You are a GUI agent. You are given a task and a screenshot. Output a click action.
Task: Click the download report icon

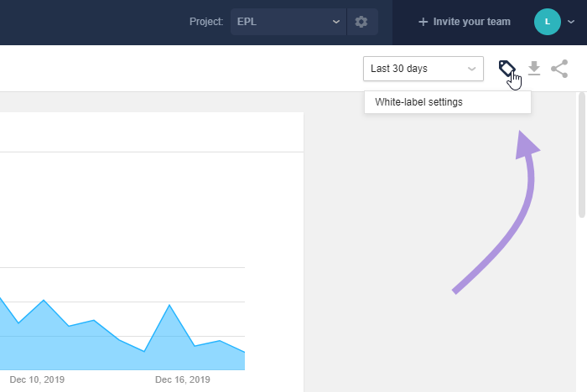[534, 69]
